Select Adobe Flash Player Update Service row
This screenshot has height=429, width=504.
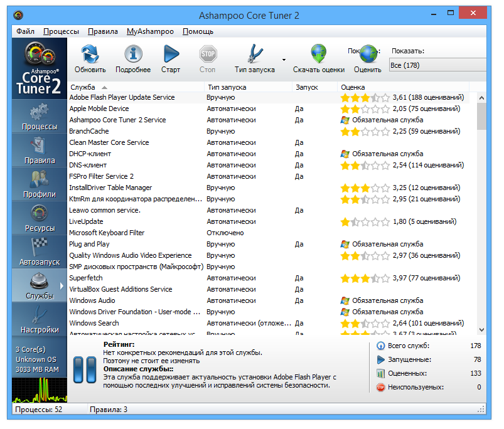269,97
